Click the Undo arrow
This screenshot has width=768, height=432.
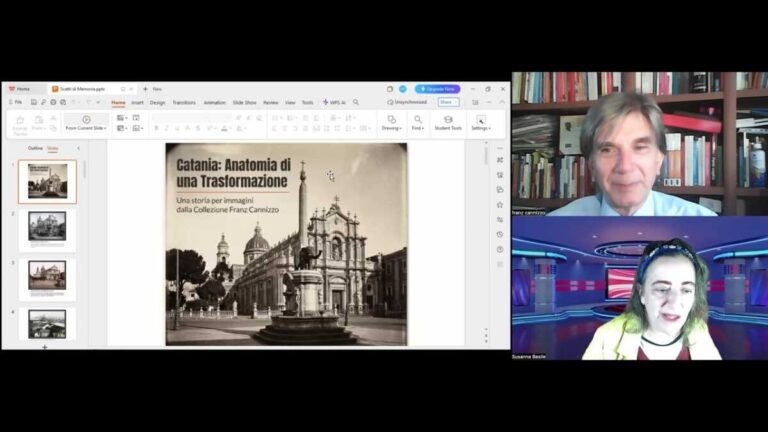pyautogui.click(x=73, y=102)
